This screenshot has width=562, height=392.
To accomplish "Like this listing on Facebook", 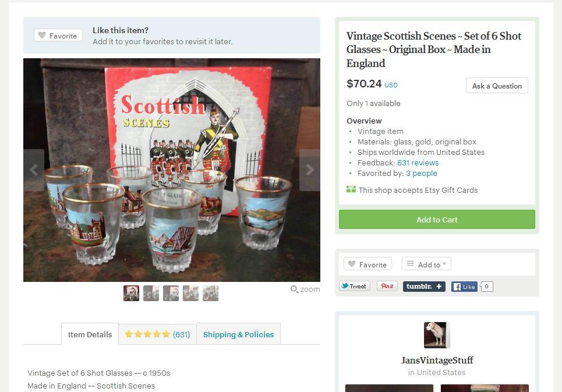I will point(464,287).
